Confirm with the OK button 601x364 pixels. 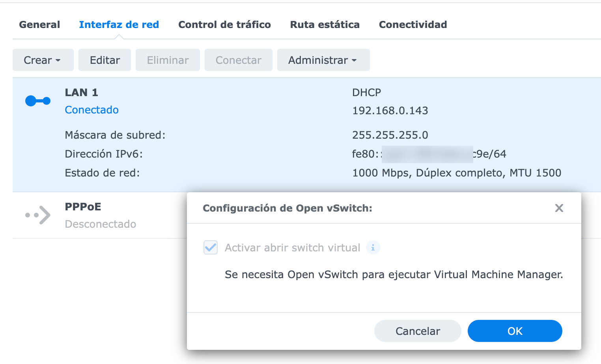515,331
